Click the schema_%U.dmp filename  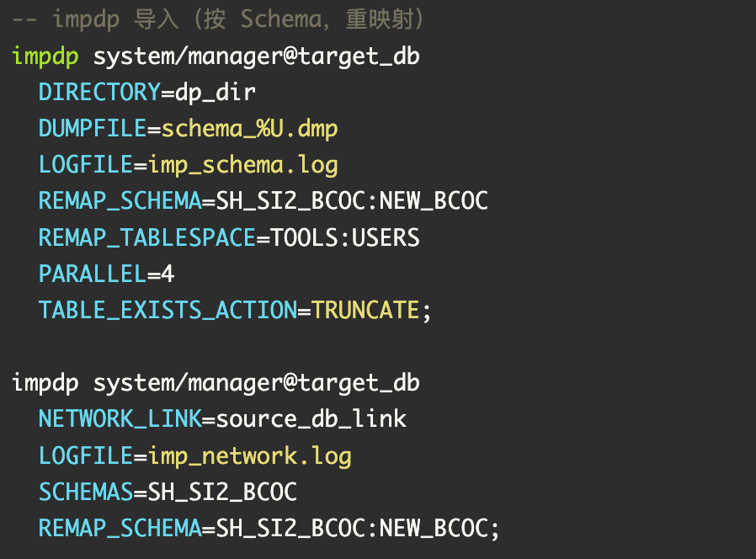pos(249,129)
